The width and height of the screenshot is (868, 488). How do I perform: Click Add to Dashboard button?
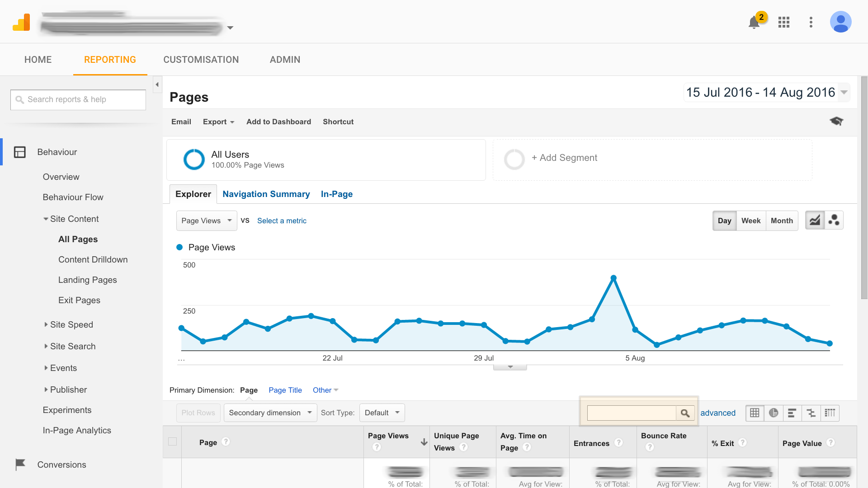pos(278,122)
